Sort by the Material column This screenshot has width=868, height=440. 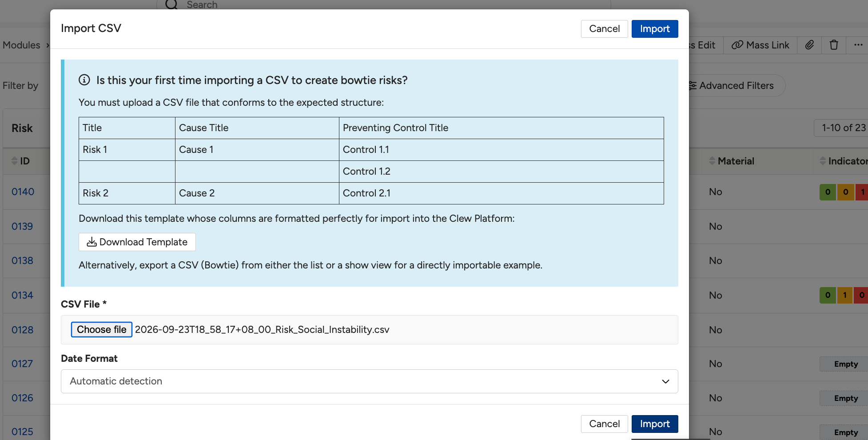[732, 161]
